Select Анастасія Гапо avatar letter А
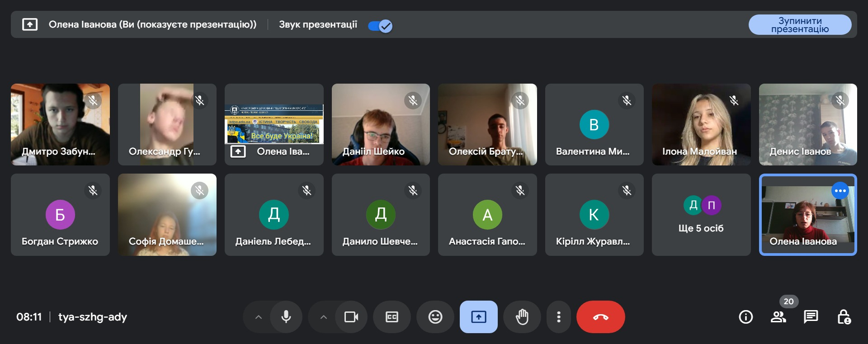This screenshot has height=344, width=868. tap(487, 214)
